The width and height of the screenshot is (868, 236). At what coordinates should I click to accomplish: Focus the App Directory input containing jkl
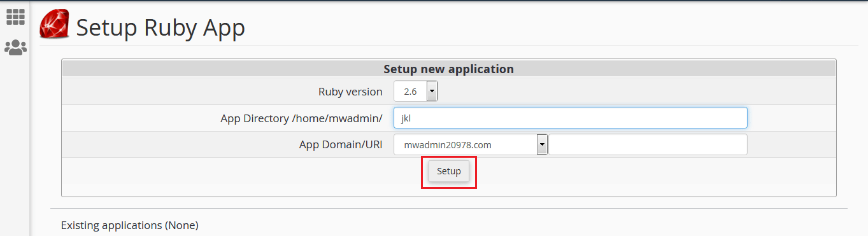pos(571,118)
